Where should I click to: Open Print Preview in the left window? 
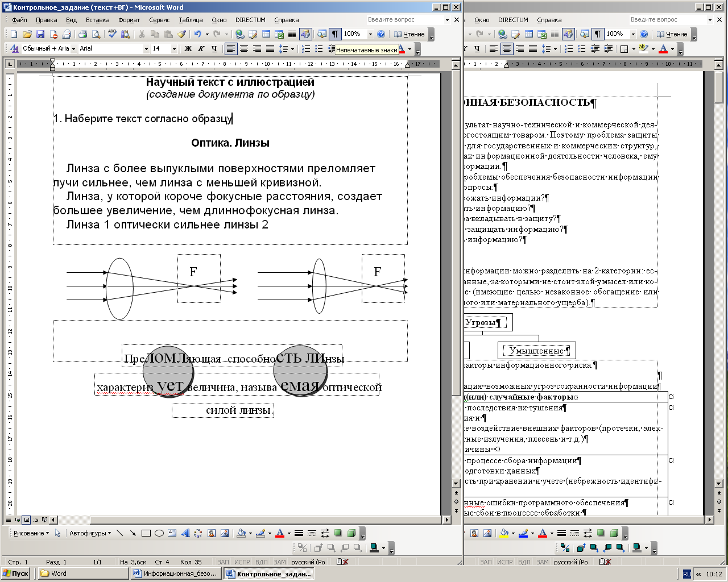[x=96, y=34]
